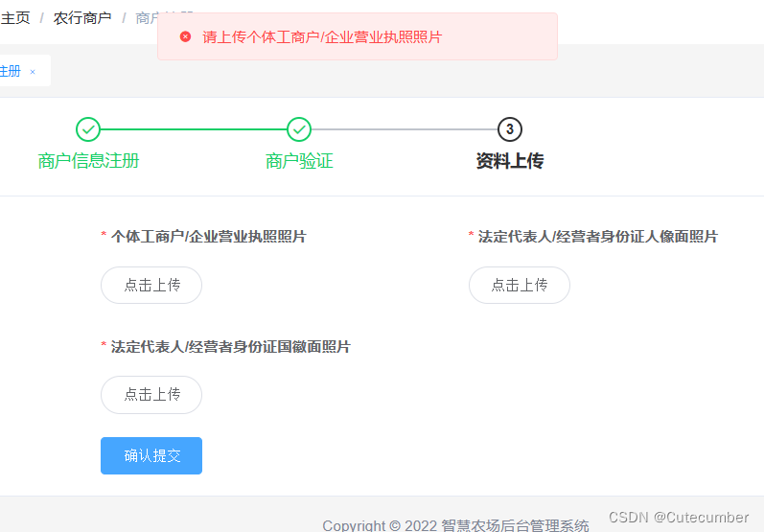Click the 法定代表人/经营者身份证人像面照片 label

(598, 237)
